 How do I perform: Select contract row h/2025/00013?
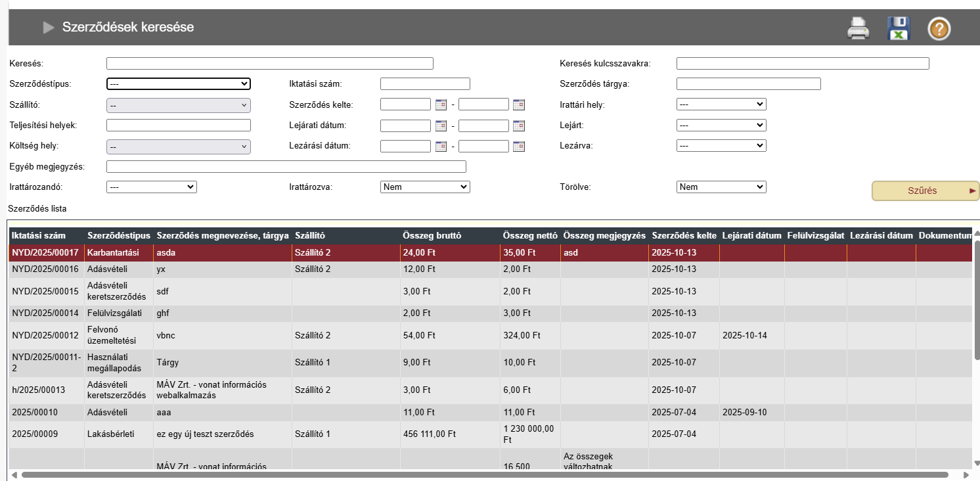click(x=490, y=390)
